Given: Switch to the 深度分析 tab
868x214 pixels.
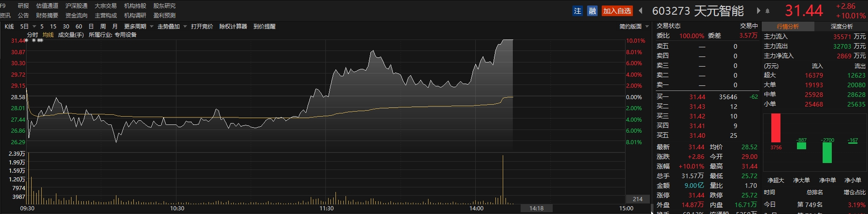Looking at the screenshot, I should click(841, 27).
